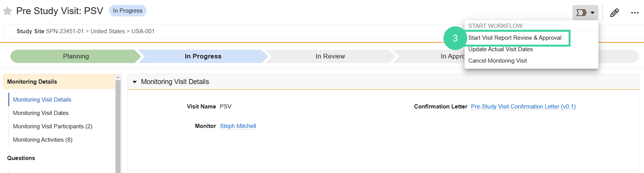Select Cancel Monitoring Visit option
The height and width of the screenshot is (173, 644).
click(x=497, y=61)
